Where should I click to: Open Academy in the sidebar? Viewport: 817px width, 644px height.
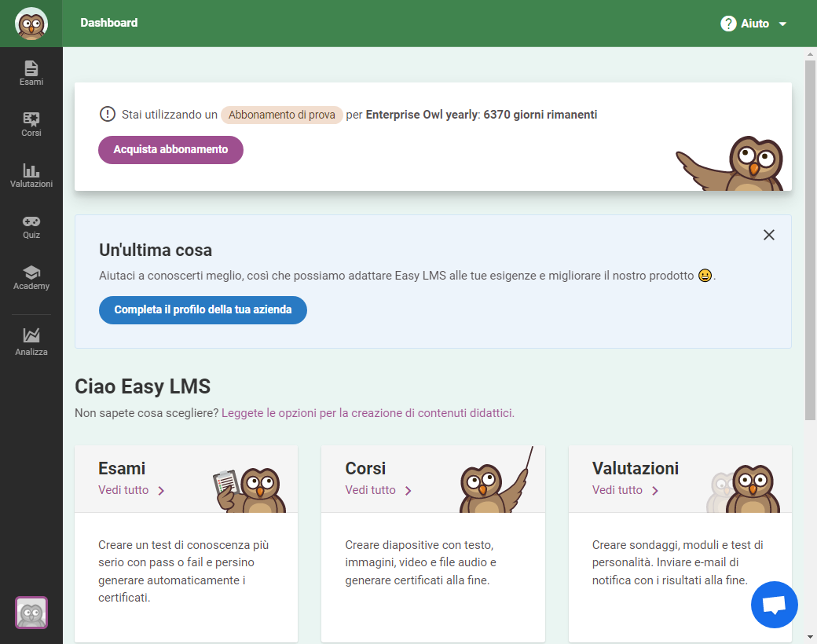31,277
